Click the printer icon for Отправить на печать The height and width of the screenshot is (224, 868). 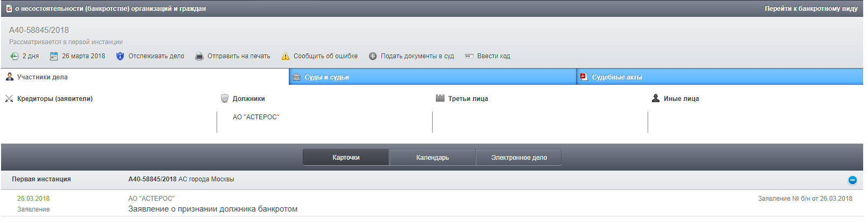(x=199, y=56)
